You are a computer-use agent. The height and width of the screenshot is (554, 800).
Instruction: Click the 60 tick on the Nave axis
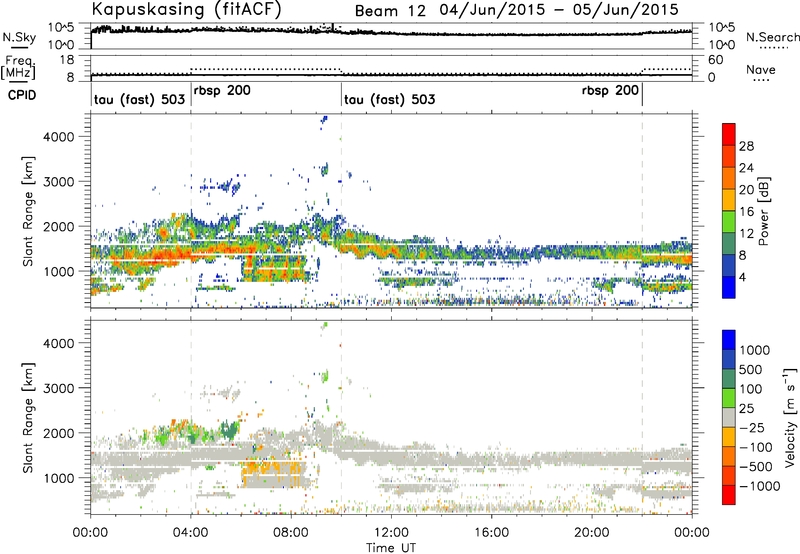(716, 60)
